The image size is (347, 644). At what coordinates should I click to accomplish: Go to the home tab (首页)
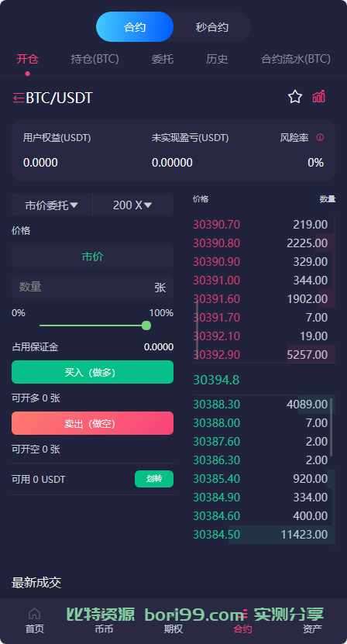(x=35, y=621)
